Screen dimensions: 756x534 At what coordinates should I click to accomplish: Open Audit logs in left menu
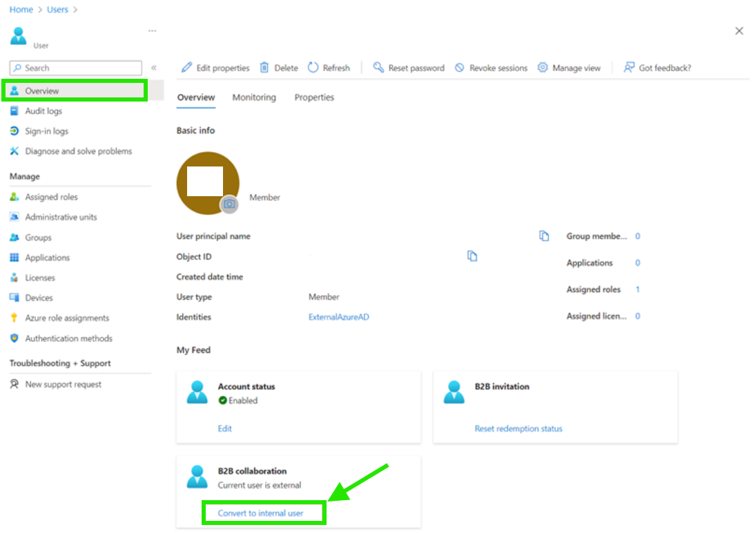[x=43, y=111]
